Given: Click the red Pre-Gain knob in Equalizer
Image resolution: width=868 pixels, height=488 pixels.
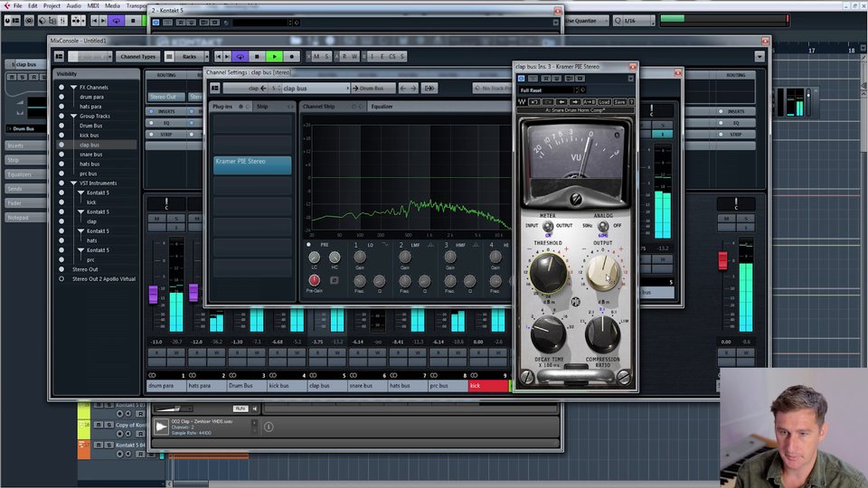Looking at the screenshot, I should 314,280.
